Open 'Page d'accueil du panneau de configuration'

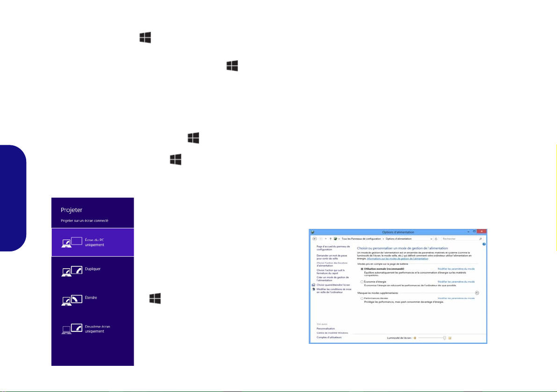point(333,248)
